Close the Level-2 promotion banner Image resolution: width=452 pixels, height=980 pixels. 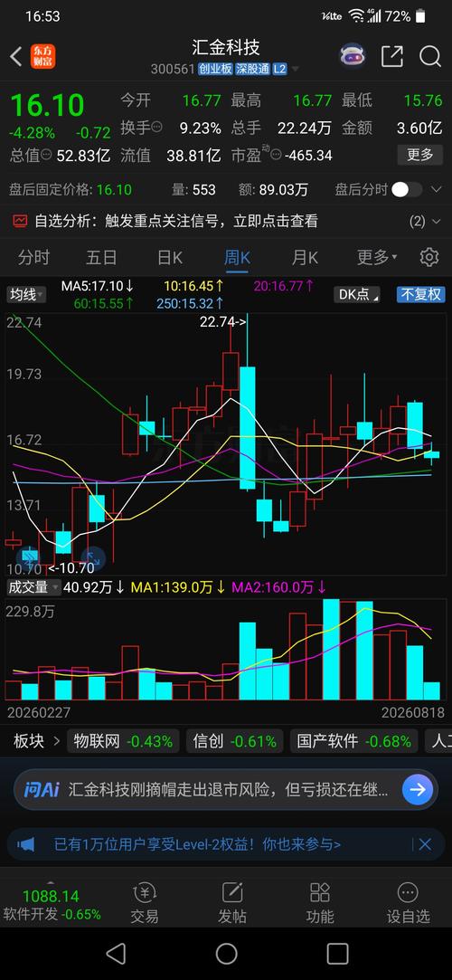click(425, 844)
